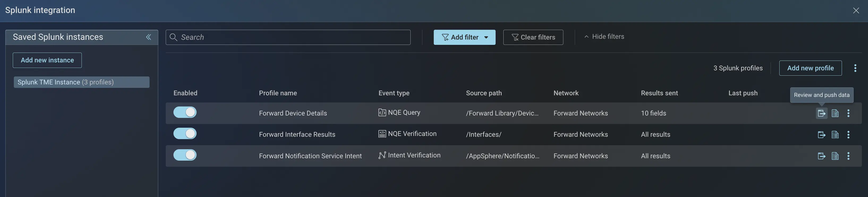The width and height of the screenshot is (868, 197).
Task: Open document icon for Notification Service Intent
Action: 835,156
